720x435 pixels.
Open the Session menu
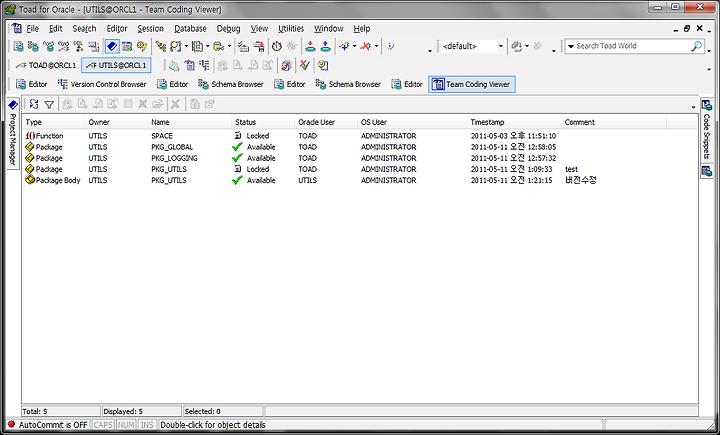150,28
